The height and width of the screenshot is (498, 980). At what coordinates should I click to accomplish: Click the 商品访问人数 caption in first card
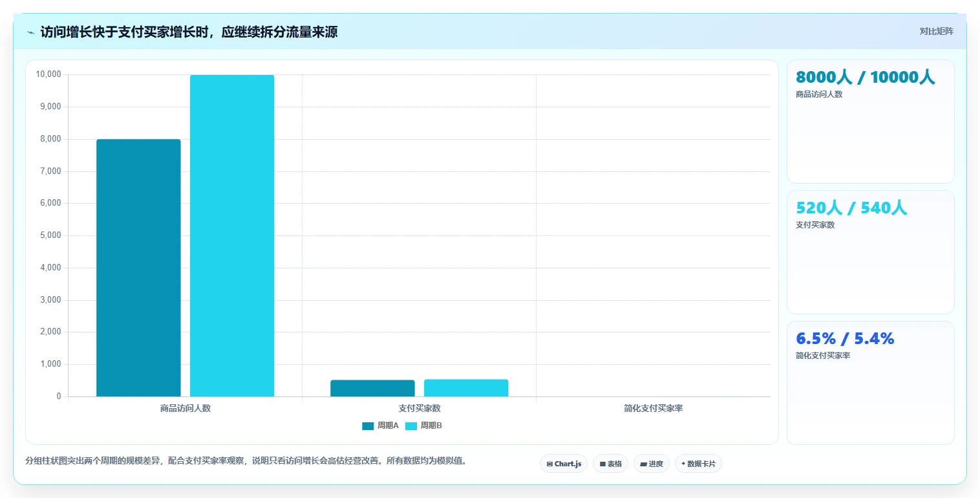[819, 94]
